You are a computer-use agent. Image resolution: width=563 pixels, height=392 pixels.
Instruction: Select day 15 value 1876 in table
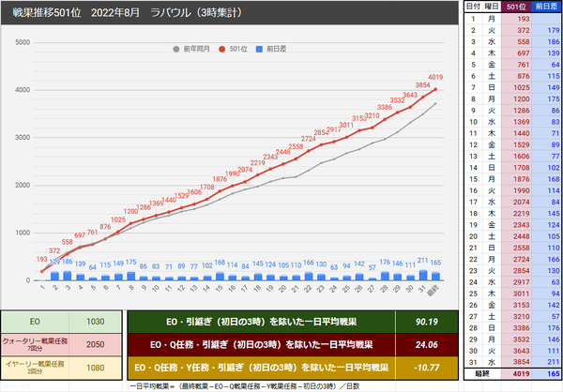pos(516,179)
